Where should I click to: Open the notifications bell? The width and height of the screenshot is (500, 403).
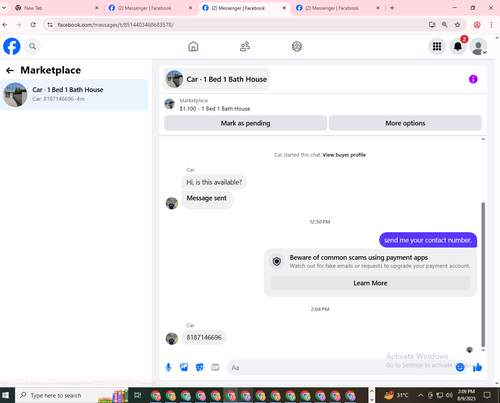(458, 46)
